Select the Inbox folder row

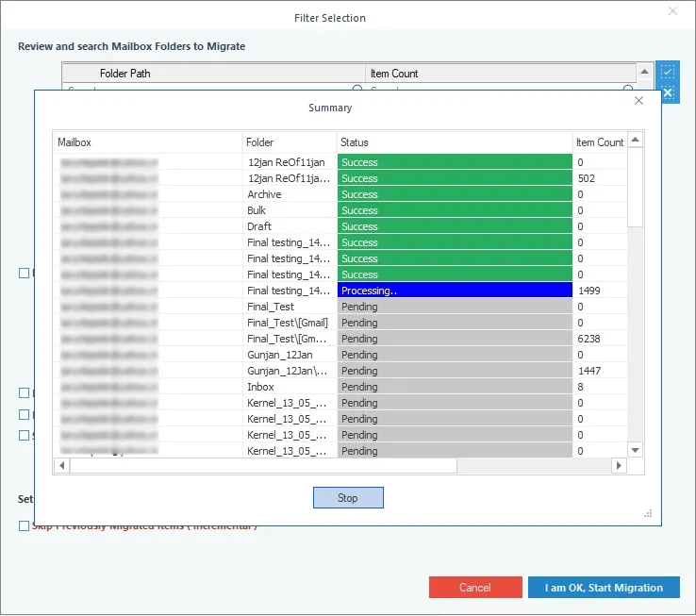point(340,387)
